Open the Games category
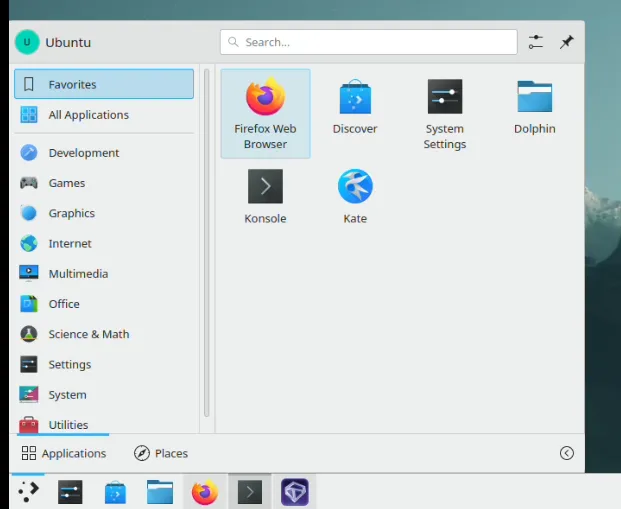 coord(104,183)
